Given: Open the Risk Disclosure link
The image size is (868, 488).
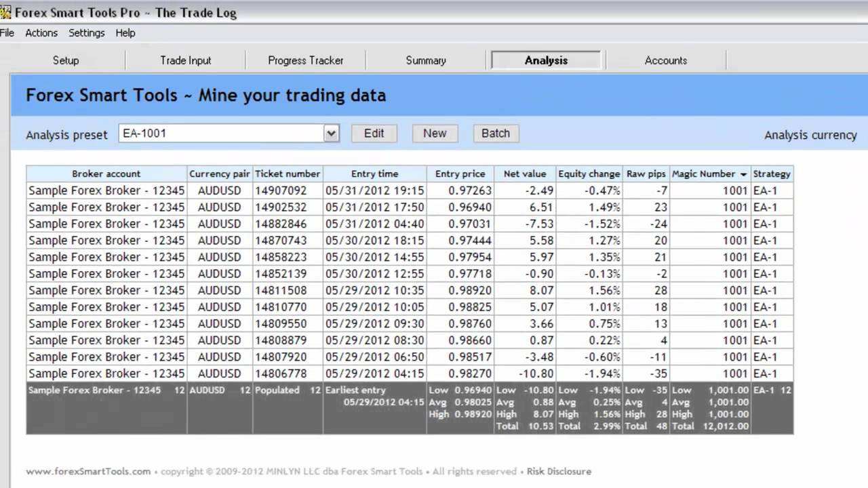Looking at the screenshot, I should (x=559, y=471).
